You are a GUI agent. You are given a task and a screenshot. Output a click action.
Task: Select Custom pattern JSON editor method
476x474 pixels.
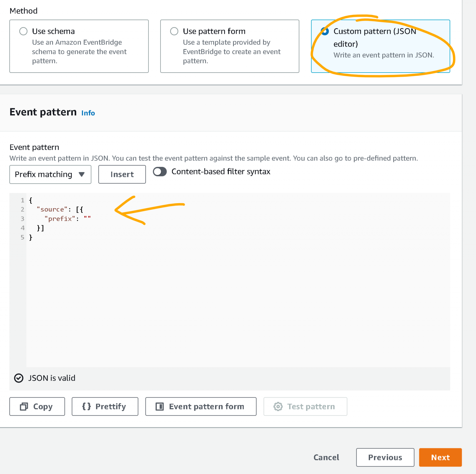click(x=325, y=31)
